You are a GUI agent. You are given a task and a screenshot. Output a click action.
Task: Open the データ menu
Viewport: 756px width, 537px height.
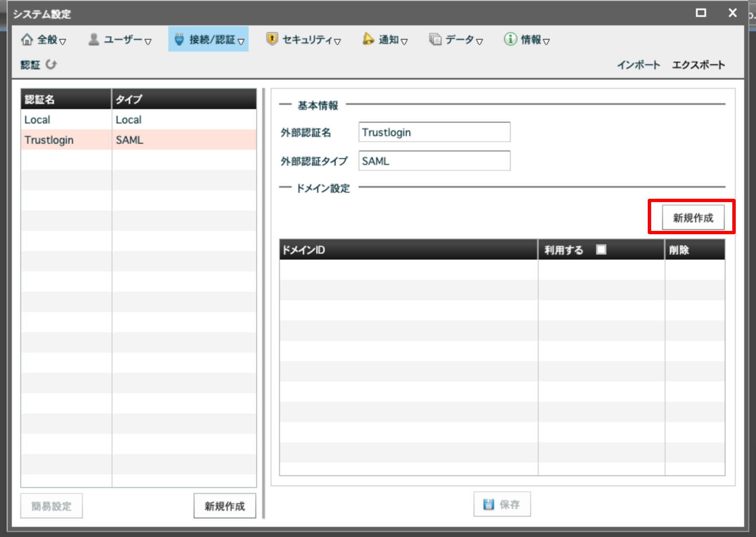pos(460,39)
